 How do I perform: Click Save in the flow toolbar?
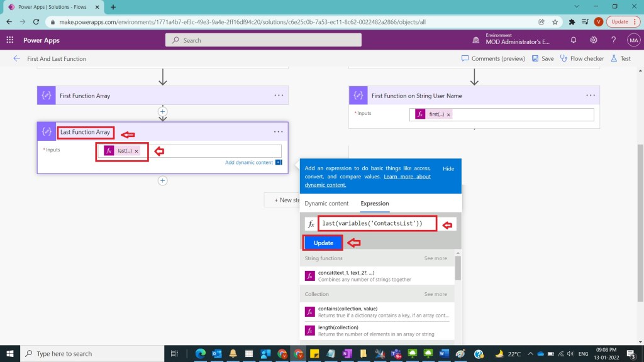(x=542, y=58)
